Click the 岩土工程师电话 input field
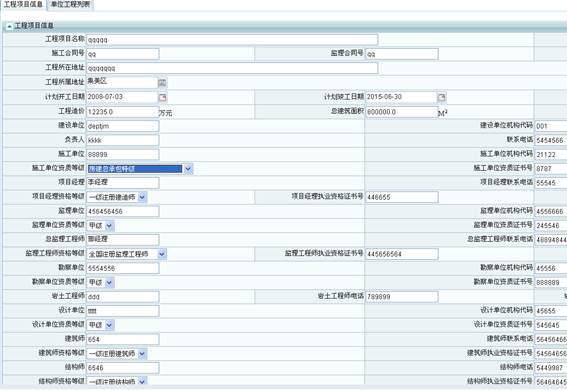 tap(402, 297)
